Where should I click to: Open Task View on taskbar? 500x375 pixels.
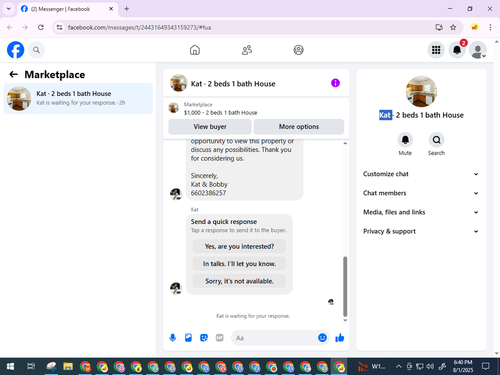point(31,367)
